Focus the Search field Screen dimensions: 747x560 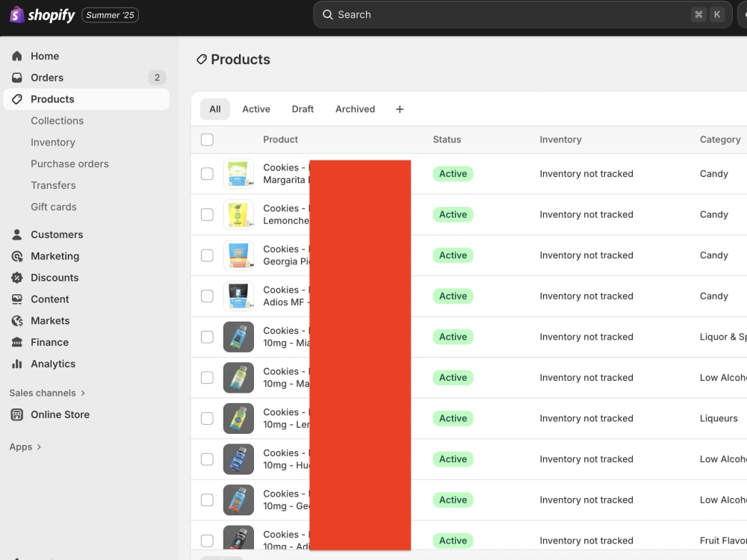522,15
